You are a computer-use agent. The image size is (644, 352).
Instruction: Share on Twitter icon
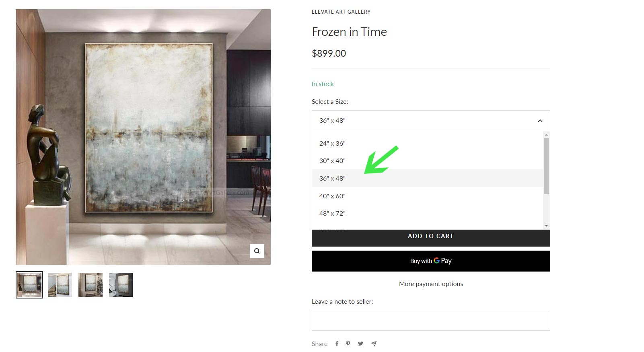click(360, 344)
